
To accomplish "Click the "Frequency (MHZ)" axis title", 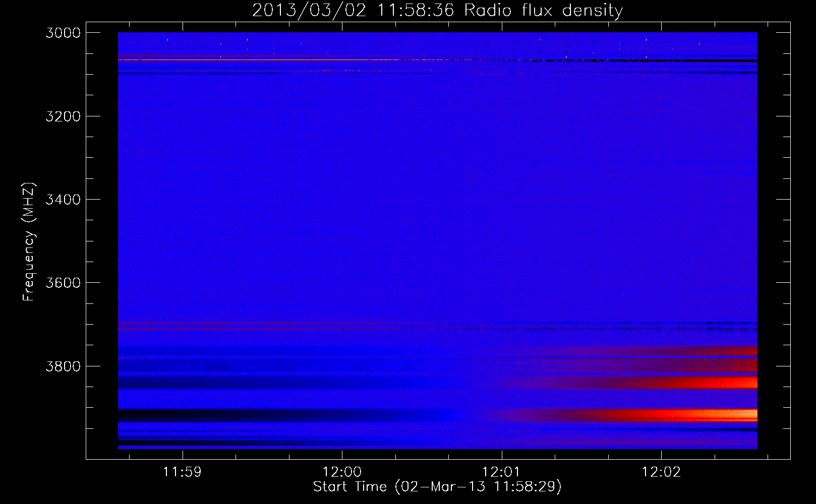I will pos(29,242).
